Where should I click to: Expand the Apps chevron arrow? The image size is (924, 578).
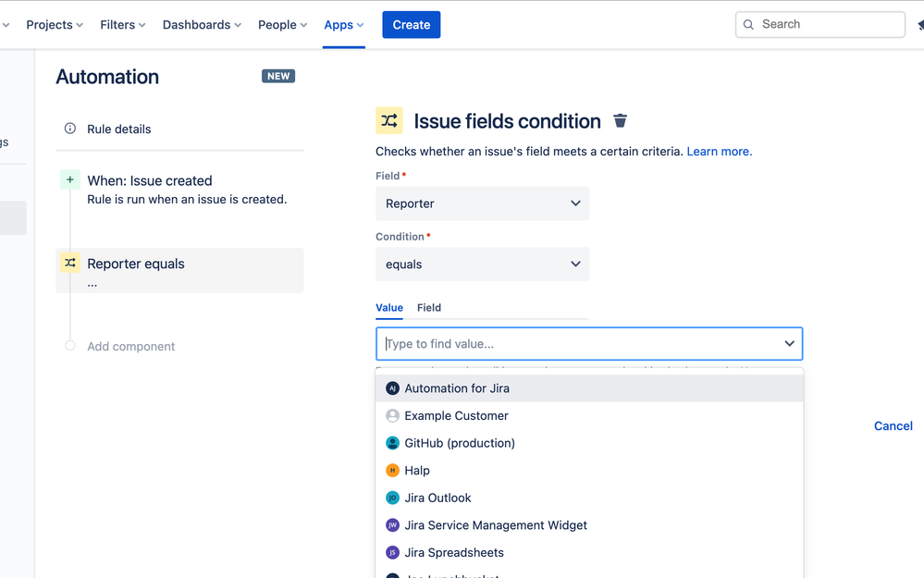pos(360,25)
